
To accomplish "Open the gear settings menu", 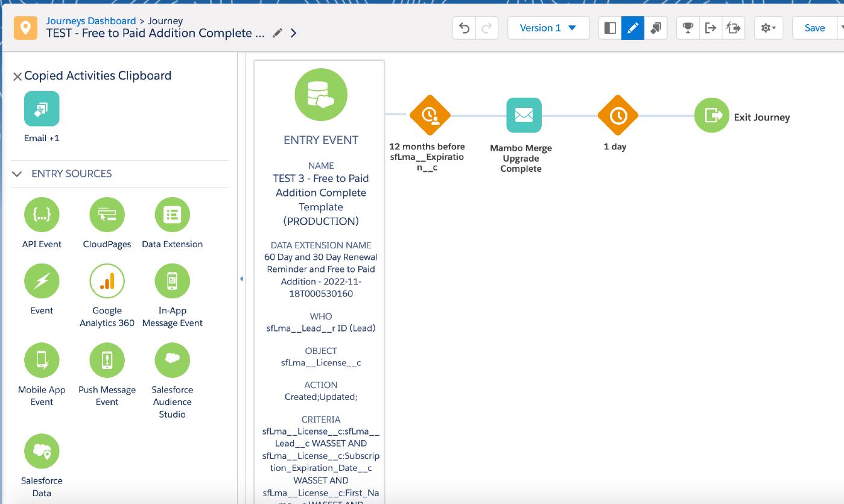I will (x=768, y=27).
